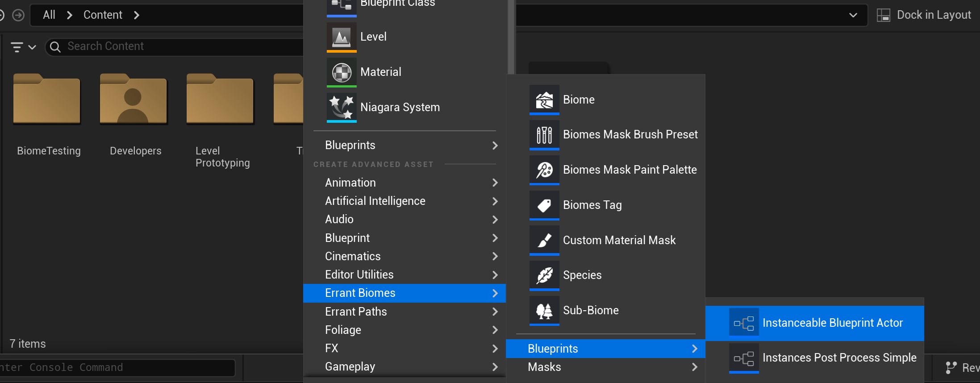Viewport: 980px width, 383px height.
Task: Choose the Biomes Tag icon
Action: pos(544,205)
